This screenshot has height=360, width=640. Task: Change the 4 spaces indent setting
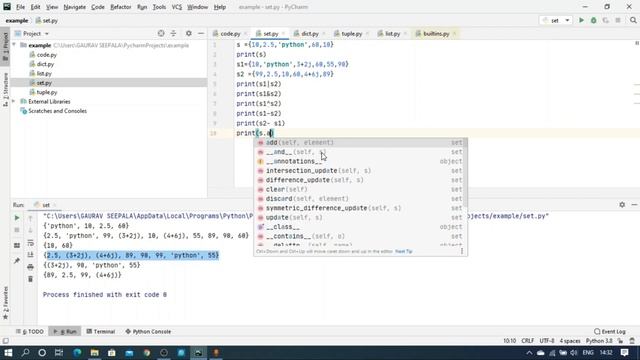[x=570, y=341]
